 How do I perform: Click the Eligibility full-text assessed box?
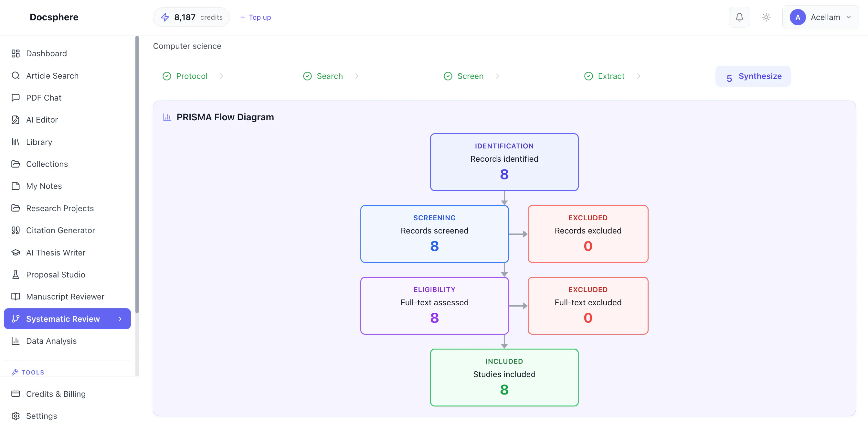pyautogui.click(x=434, y=306)
